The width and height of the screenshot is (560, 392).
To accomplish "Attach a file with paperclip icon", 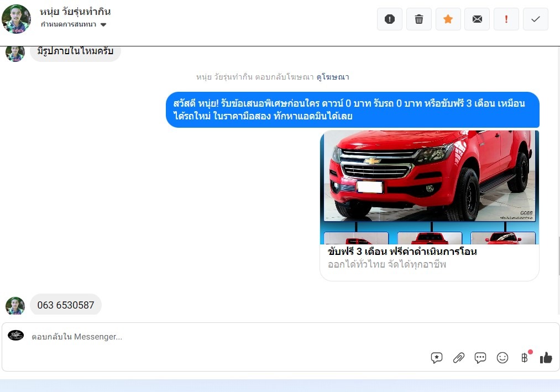I will (x=458, y=358).
